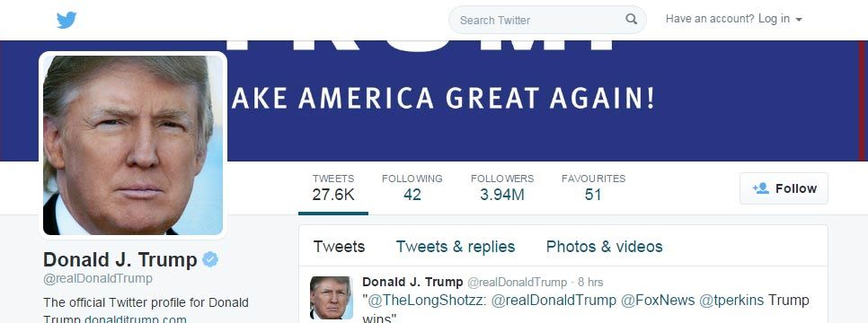View the 27.6K Tweets count

click(333, 188)
